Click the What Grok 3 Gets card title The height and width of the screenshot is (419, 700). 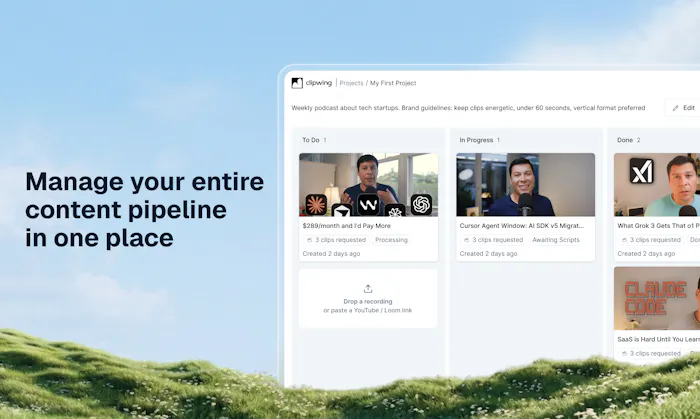pos(658,226)
